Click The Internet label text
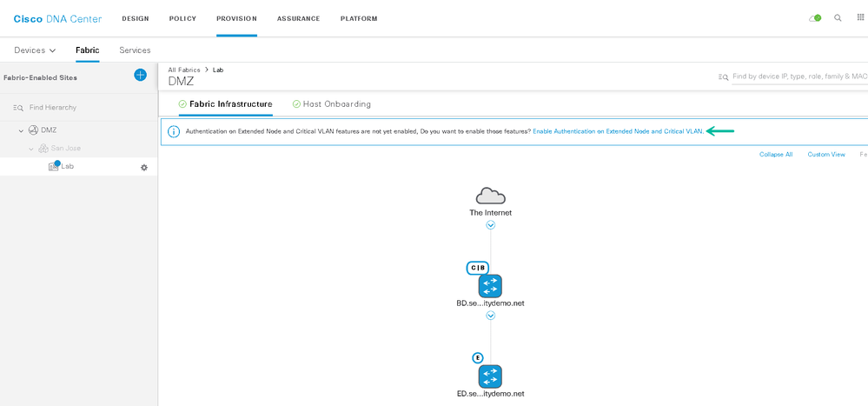Screen dimensions: 868x406 click(x=490, y=213)
